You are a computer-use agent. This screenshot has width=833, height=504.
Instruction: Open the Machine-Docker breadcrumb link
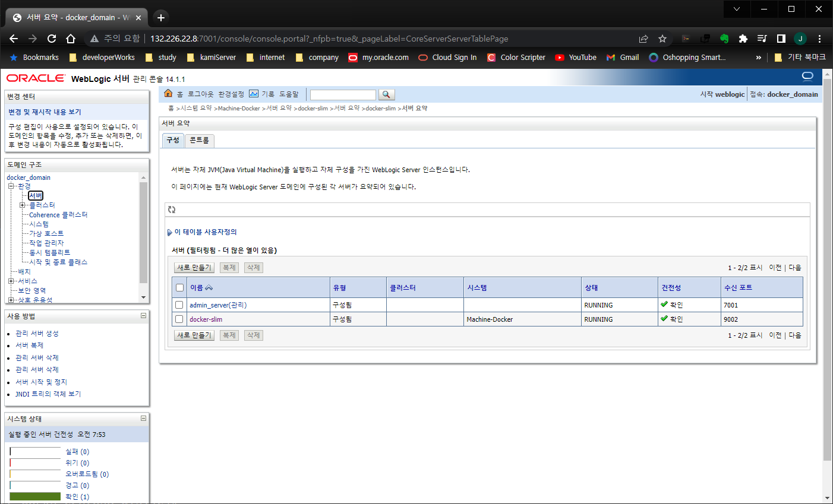tap(239, 109)
